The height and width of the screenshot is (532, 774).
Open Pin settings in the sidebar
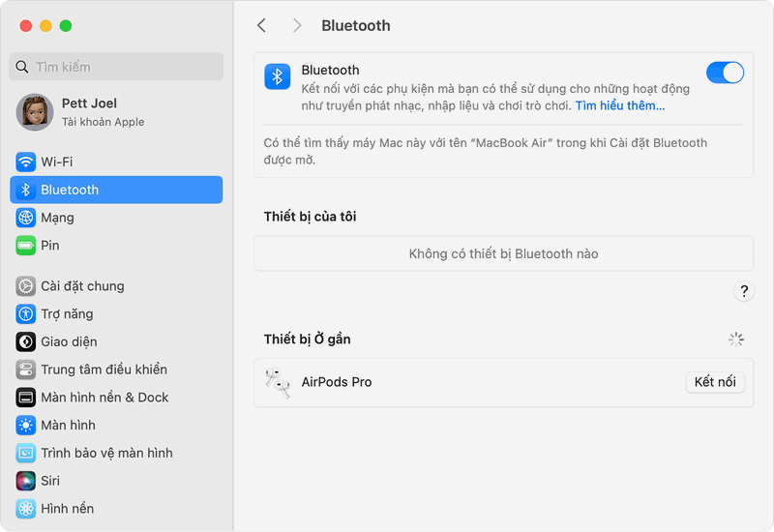(x=116, y=246)
